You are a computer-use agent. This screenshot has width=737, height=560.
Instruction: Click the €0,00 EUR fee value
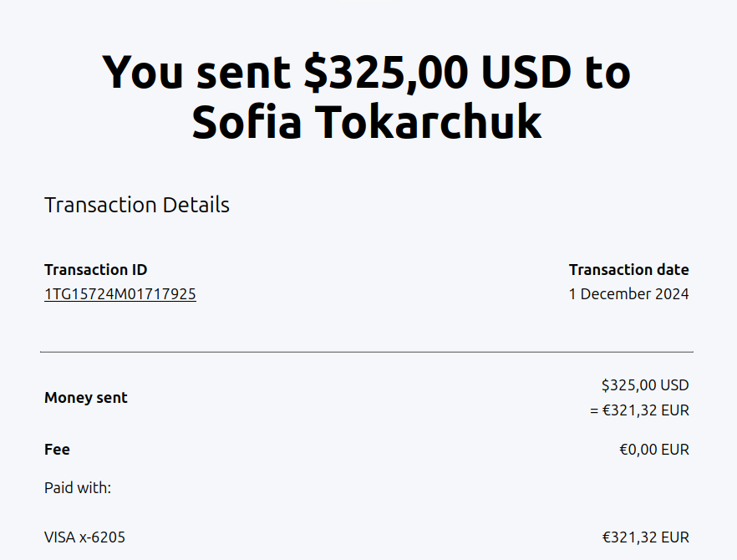coord(653,450)
